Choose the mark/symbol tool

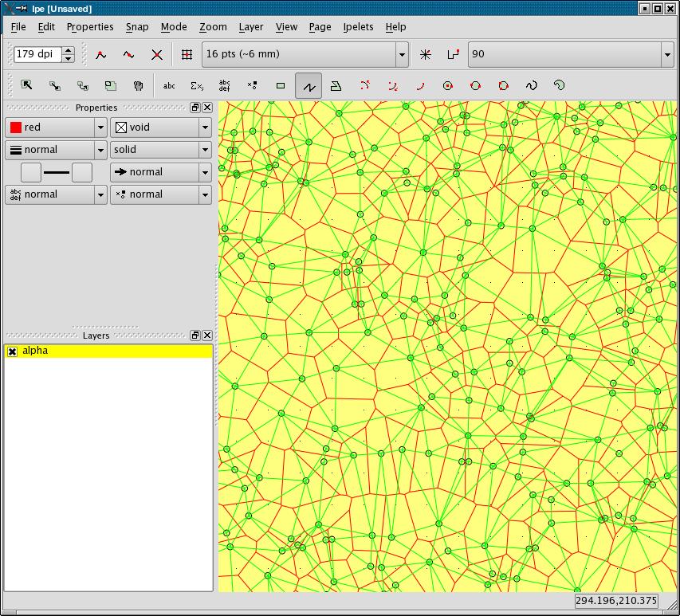[252, 85]
